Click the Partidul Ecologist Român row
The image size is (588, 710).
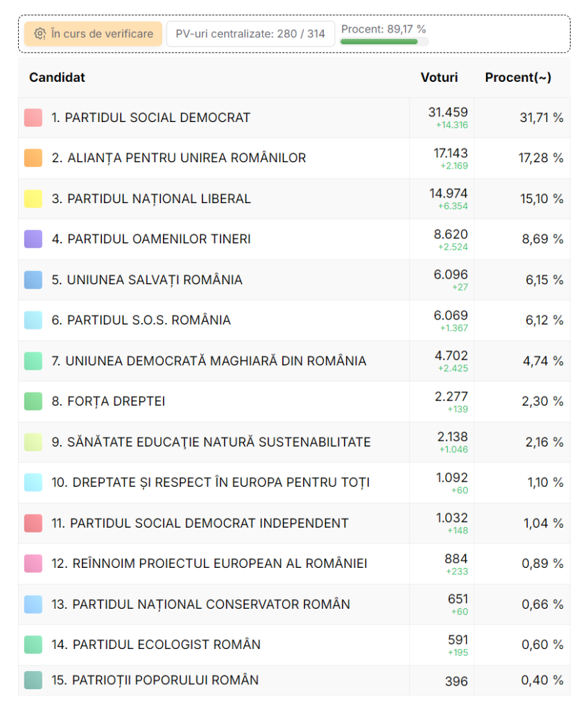(x=156, y=645)
